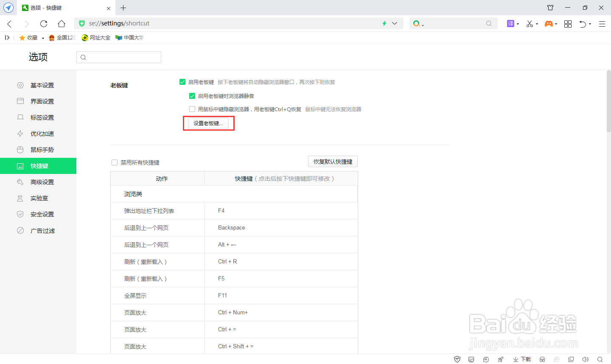Open 基本设置 in the sidebar
The image size is (611, 364).
38,85
